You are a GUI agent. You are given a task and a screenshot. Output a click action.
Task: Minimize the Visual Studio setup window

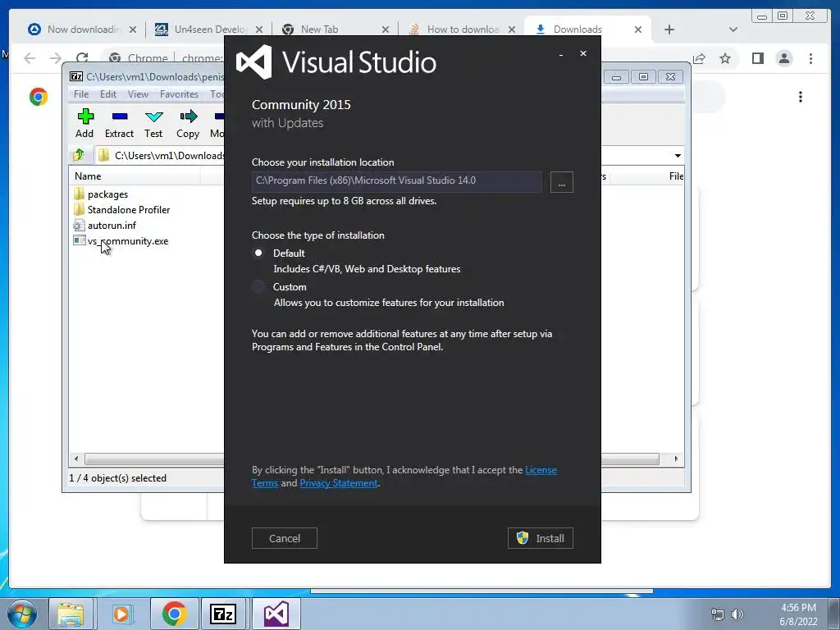point(561,54)
